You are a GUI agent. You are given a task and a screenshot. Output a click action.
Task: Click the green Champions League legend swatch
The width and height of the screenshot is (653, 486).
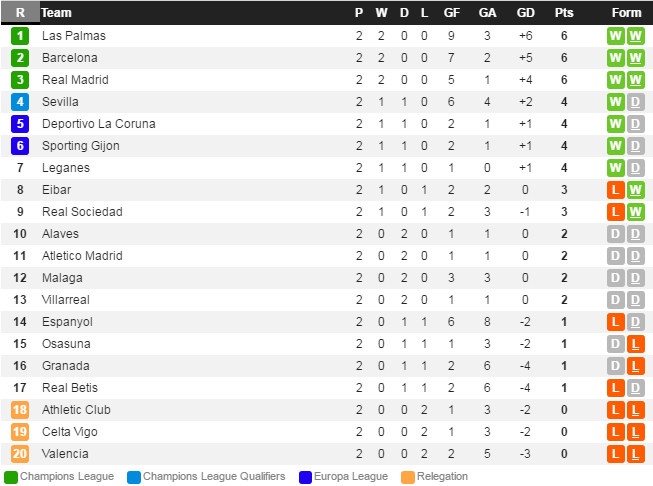(x=11, y=477)
